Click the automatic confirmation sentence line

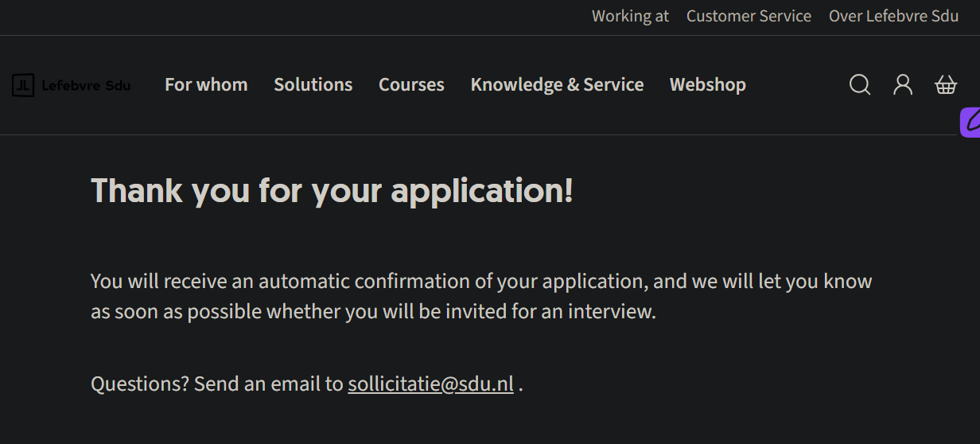coord(480,282)
